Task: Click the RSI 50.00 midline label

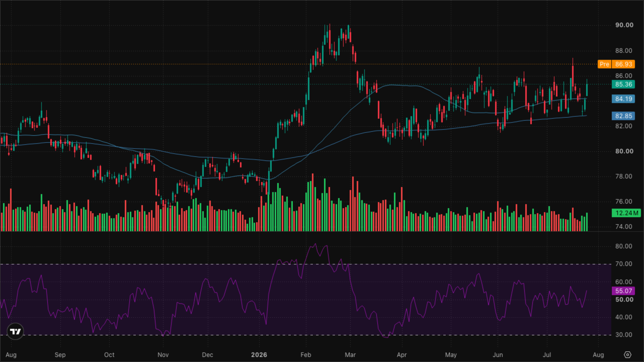Action: pos(624,299)
